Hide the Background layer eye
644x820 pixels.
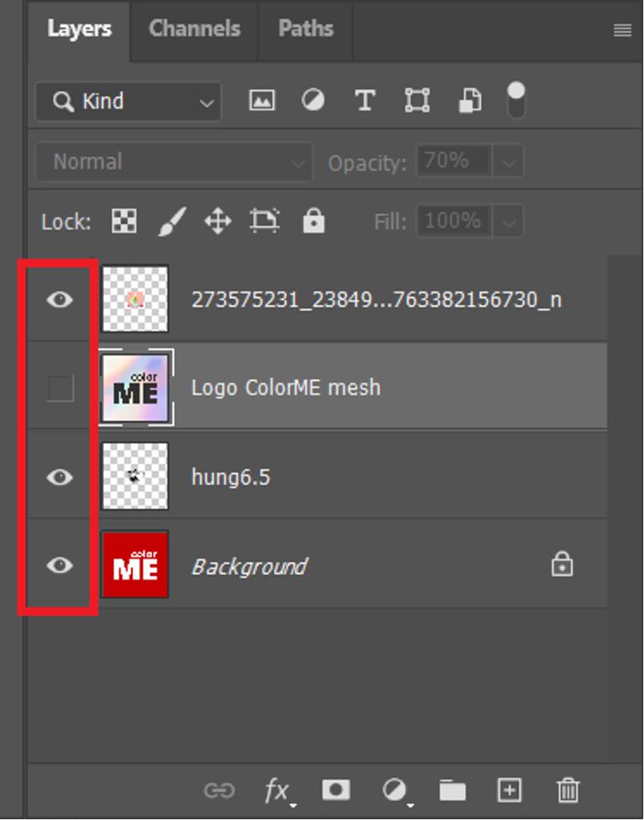click(x=60, y=565)
